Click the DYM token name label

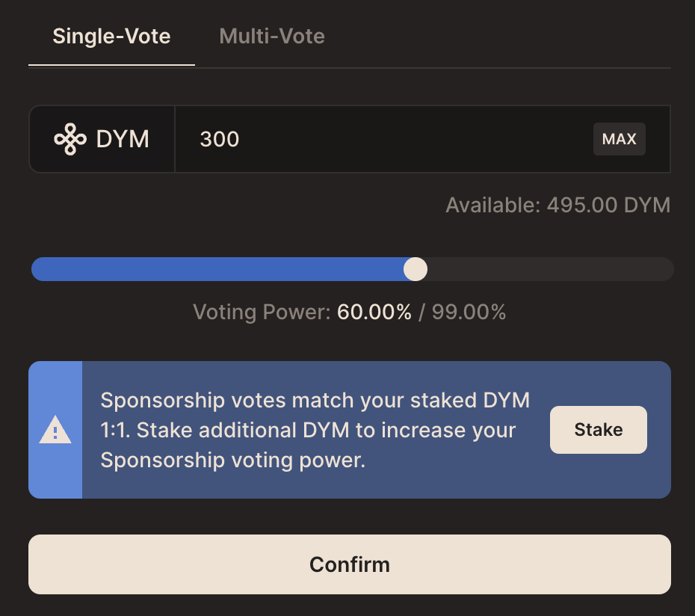pyautogui.click(x=123, y=139)
